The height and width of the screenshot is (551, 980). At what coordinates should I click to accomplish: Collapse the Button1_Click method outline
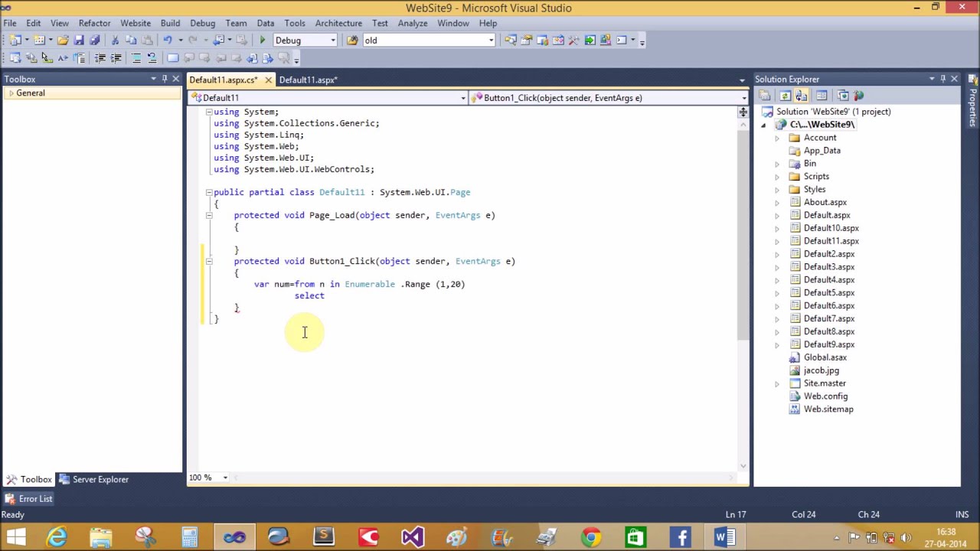point(208,261)
